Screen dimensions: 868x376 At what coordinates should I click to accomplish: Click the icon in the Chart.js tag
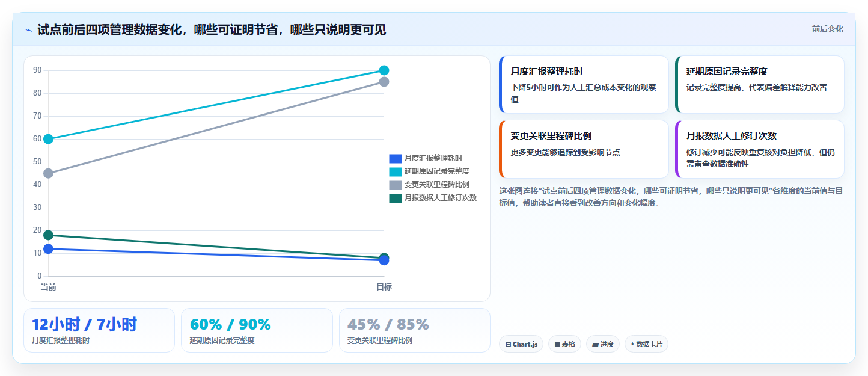pos(509,345)
